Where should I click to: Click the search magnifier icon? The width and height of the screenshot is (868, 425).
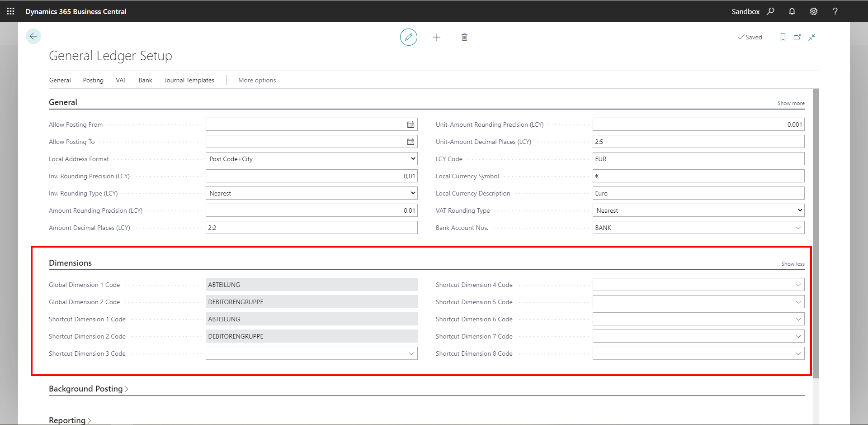click(x=771, y=11)
